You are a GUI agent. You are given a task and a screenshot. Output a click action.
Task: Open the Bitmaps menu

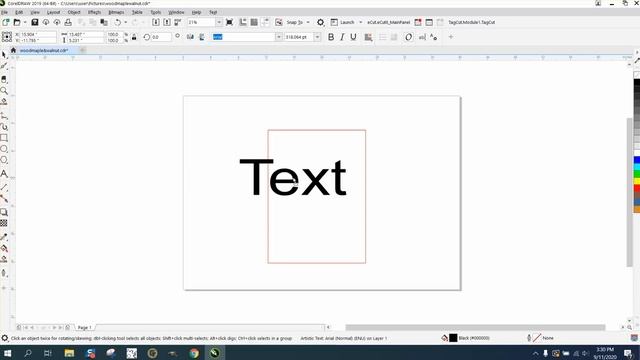116,12
